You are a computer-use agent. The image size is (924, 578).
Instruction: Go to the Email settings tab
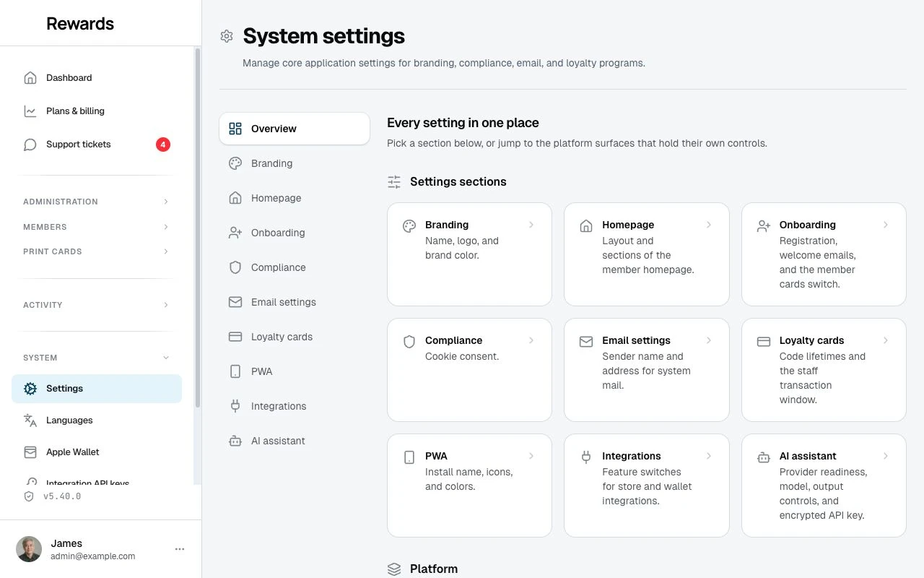(295, 302)
